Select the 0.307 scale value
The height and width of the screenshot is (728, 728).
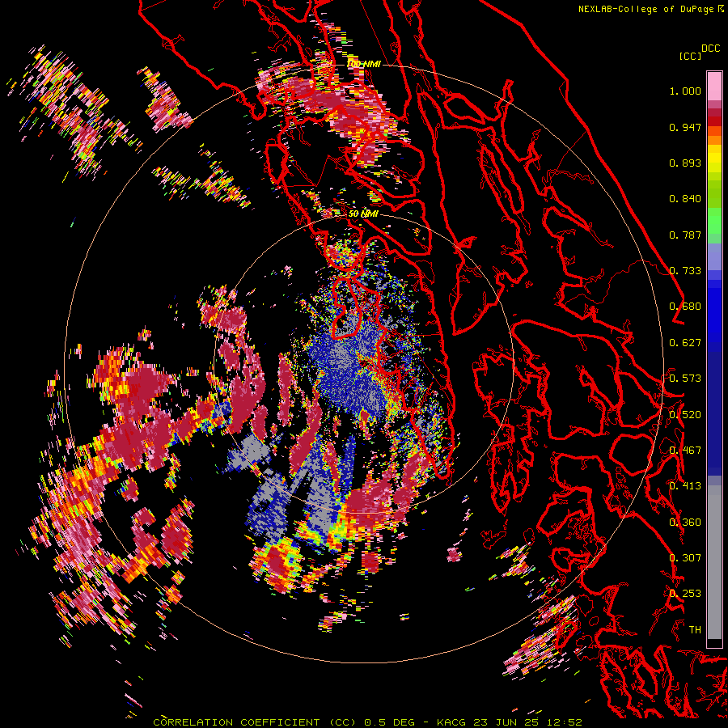click(x=685, y=558)
